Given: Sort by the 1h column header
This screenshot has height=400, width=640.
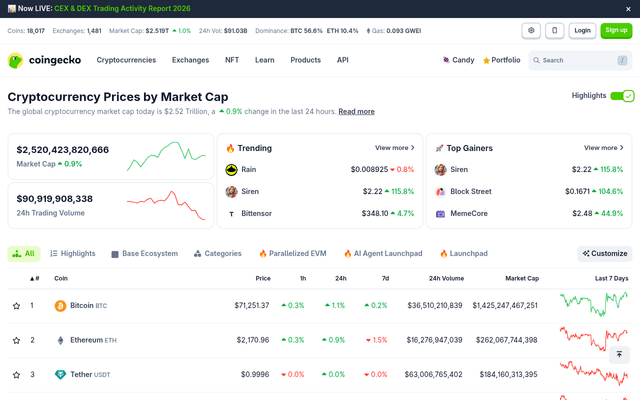Looking at the screenshot, I should (303, 279).
